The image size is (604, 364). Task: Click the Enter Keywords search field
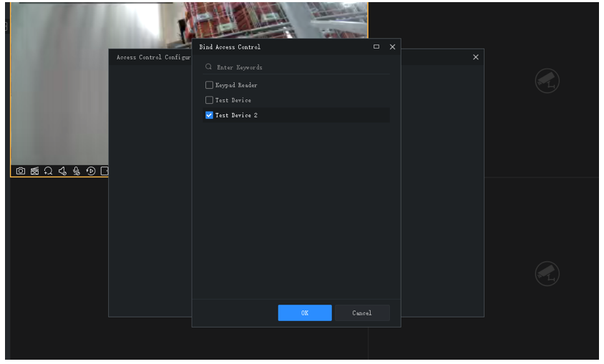tap(296, 67)
